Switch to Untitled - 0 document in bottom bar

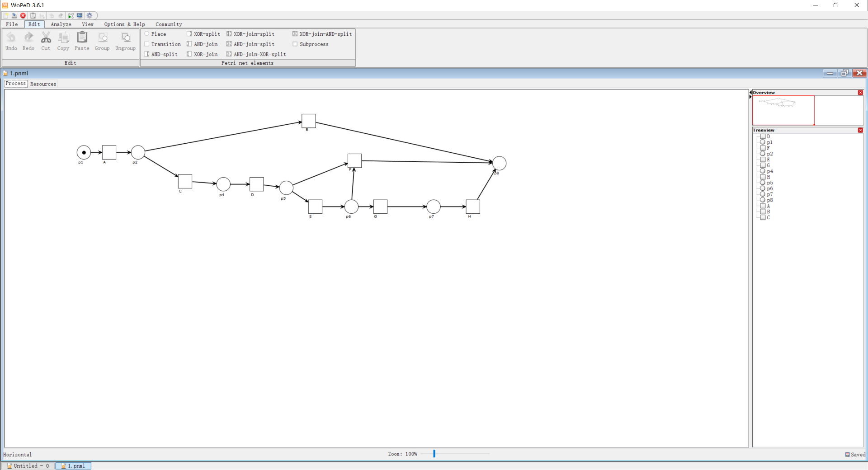[x=28, y=466]
